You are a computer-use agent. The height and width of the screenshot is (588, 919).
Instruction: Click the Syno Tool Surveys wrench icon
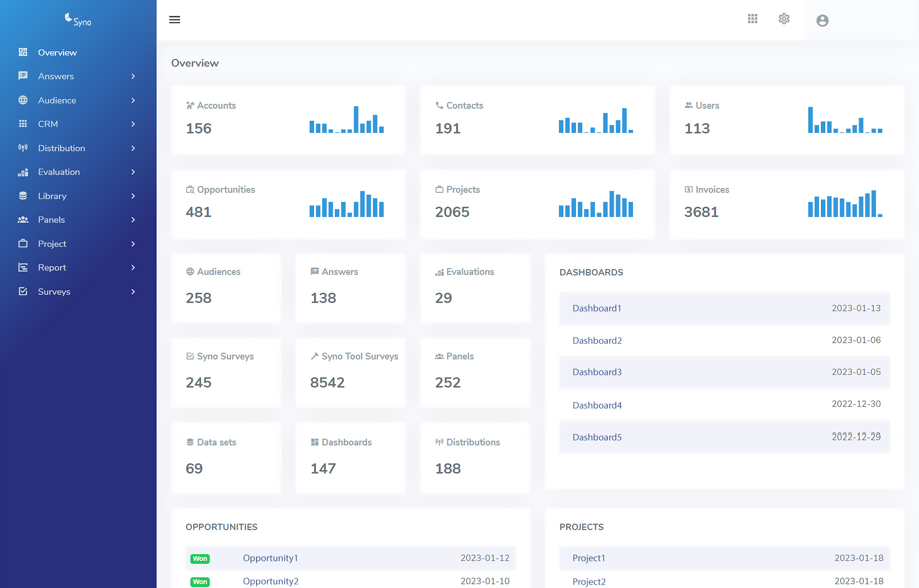(315, 356)
